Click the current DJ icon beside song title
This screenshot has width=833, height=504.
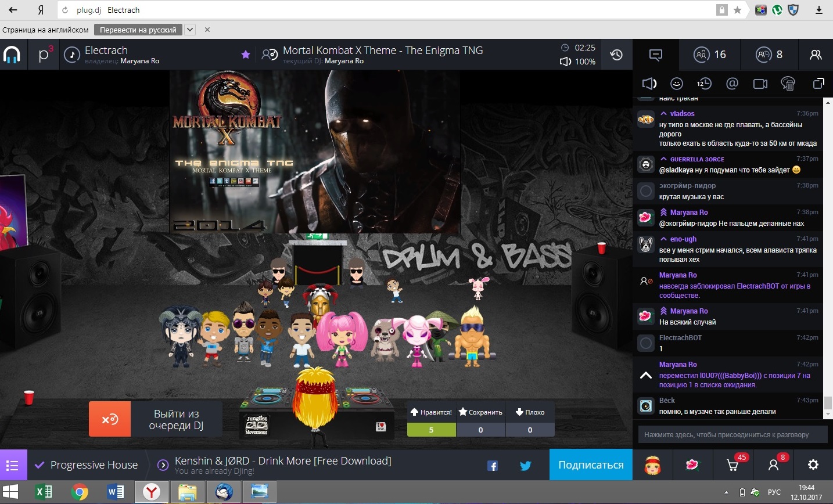(x=270, y=55)
